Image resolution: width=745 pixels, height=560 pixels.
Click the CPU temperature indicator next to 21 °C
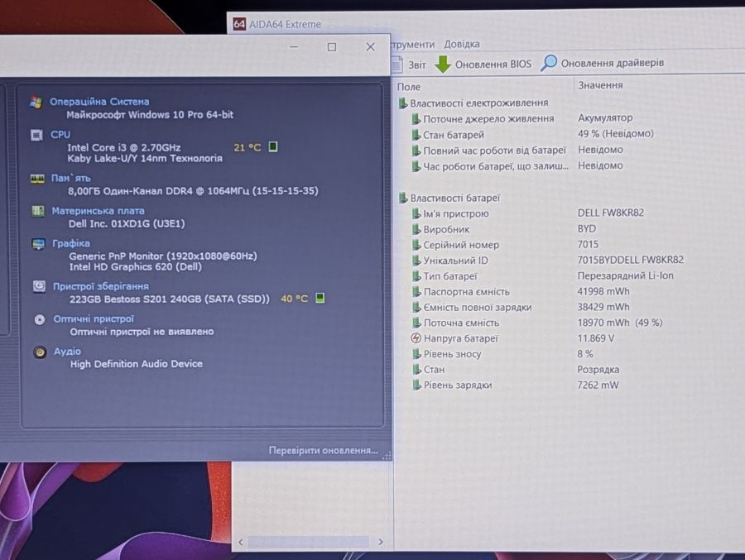(x=272, y=146)
